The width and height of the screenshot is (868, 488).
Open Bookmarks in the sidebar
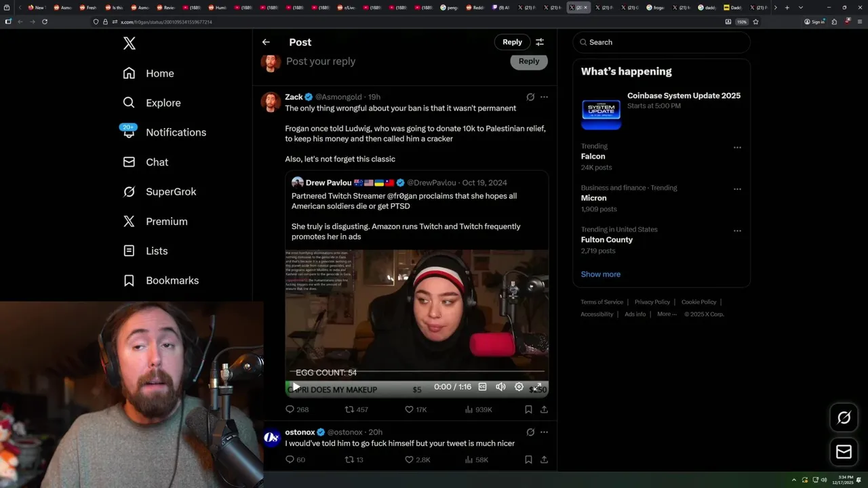click(161, 281)
